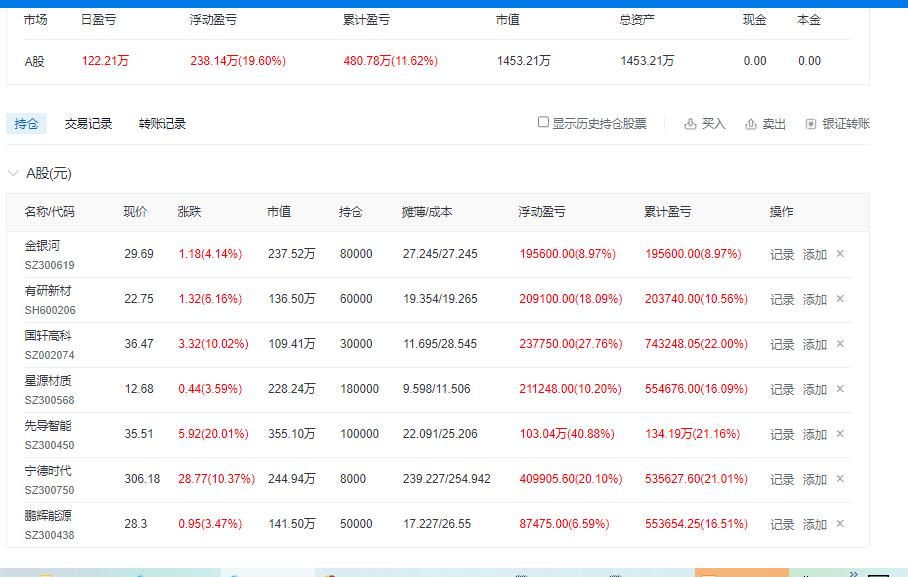
Task: Select stock name 星源材质
Action: coord(47,381)
